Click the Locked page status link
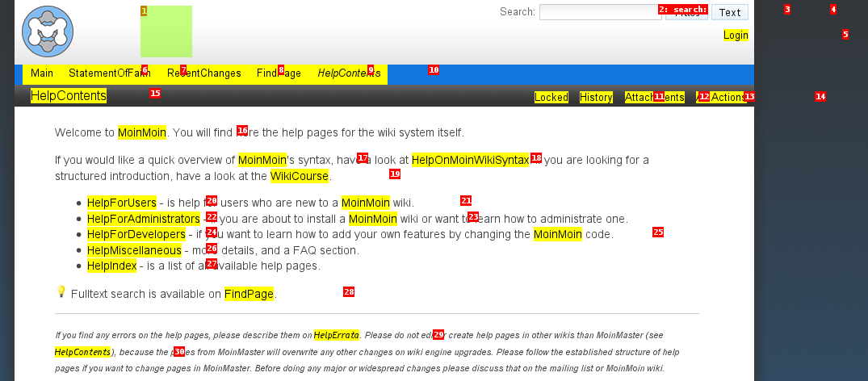 [551, 98]
